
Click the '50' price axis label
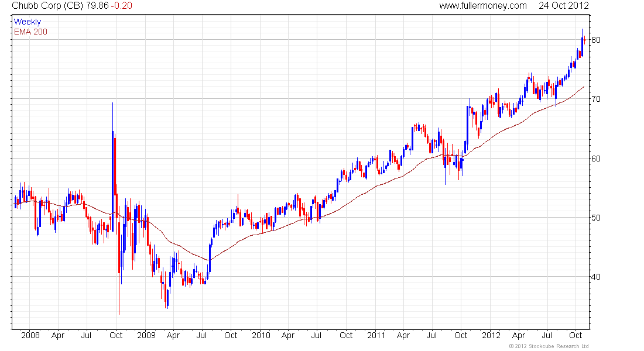tap(595, 218)
